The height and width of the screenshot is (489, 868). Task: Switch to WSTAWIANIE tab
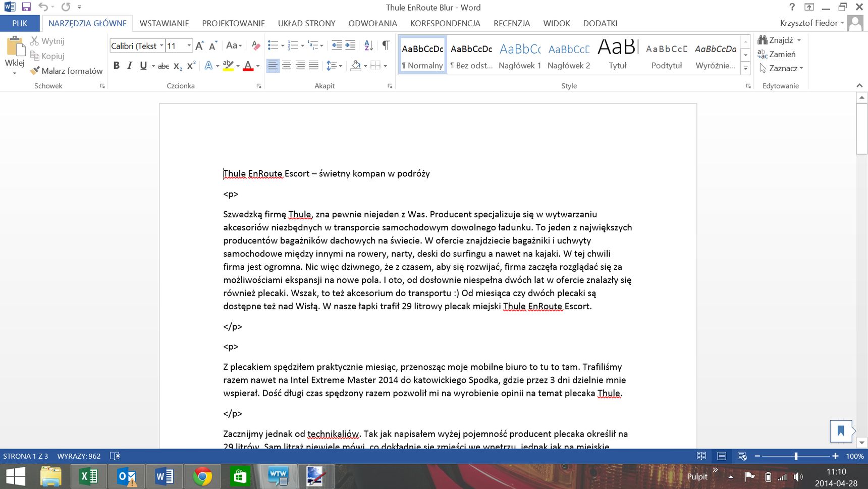[x=164, y=23]
